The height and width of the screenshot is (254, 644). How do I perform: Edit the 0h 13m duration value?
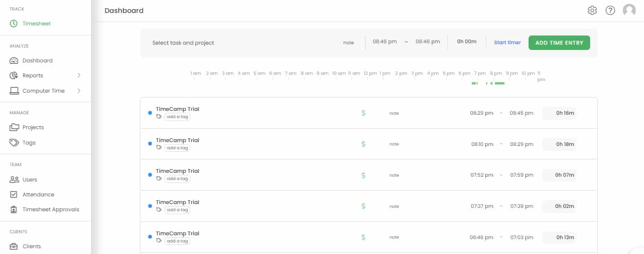tap(559, 237)
